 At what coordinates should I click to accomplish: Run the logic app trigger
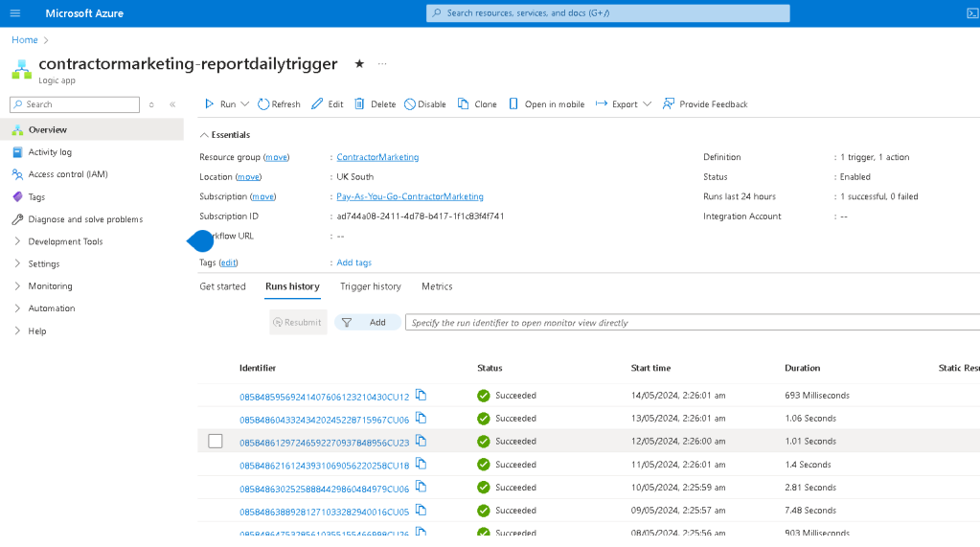(x=220, y=104)
